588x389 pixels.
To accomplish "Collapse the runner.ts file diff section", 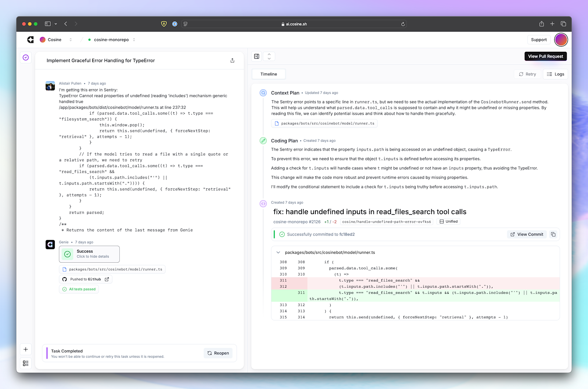I will (x=278, y=252).
